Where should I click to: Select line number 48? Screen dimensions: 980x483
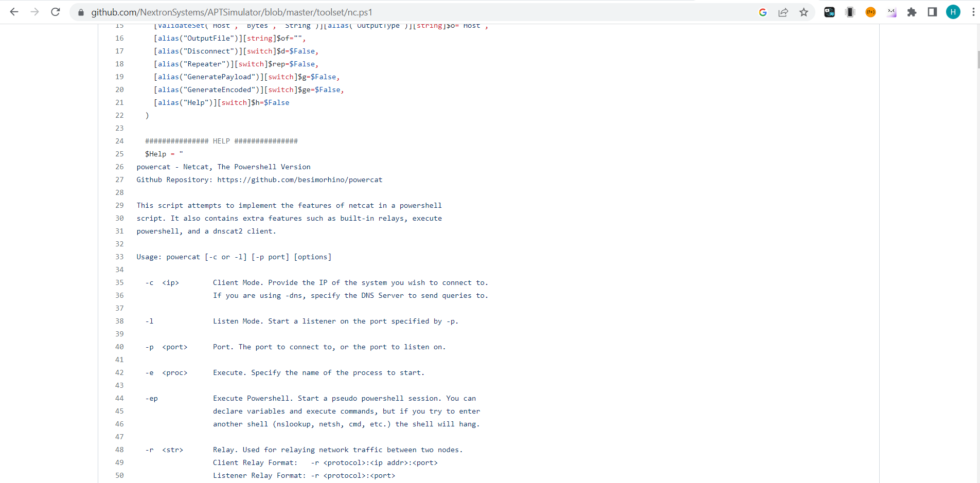[x=119, y=450]
